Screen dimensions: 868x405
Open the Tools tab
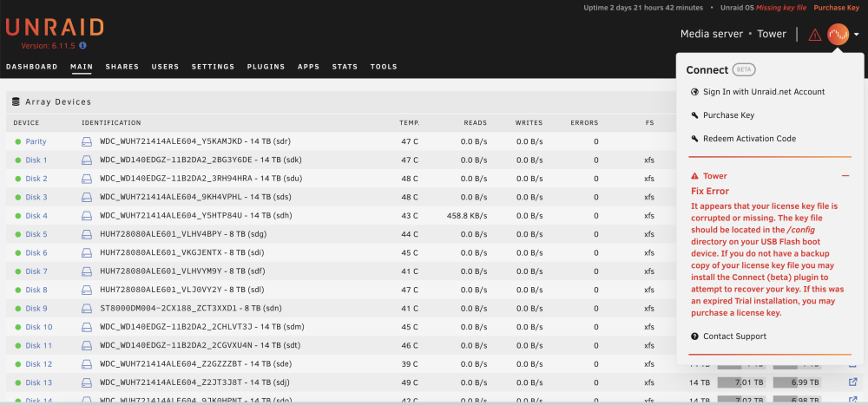384,67
